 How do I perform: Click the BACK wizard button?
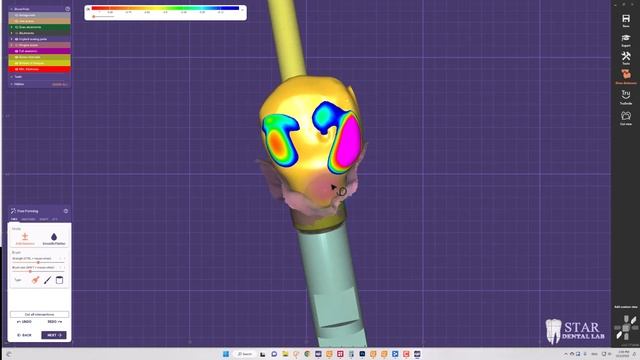coord(24,335)
